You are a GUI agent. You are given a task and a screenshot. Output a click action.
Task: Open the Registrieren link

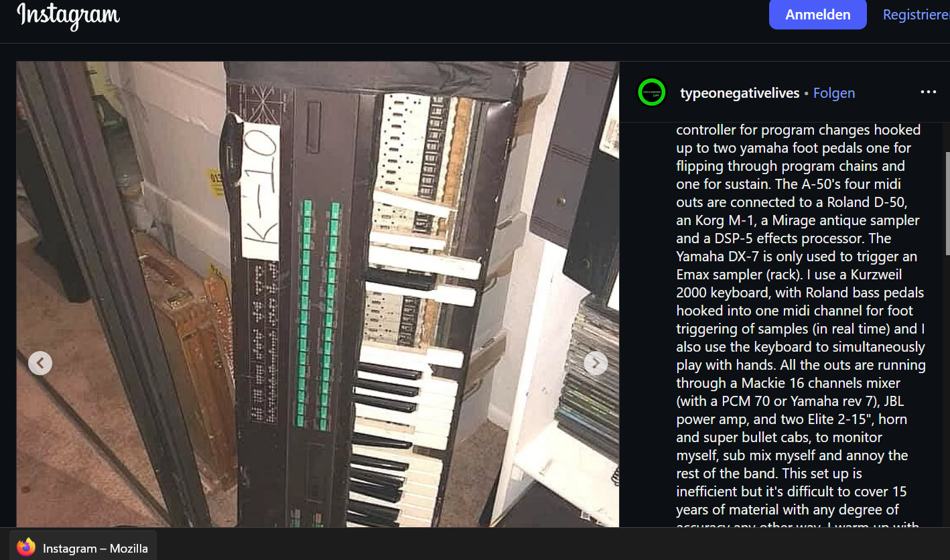pyautogui.click(x=916, y=15)
